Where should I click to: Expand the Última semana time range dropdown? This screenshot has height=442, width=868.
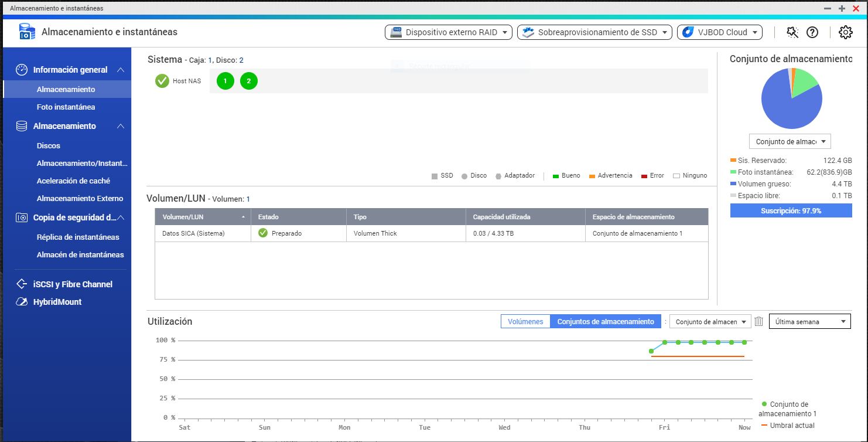pyautogui.click(x=809, y=321)
